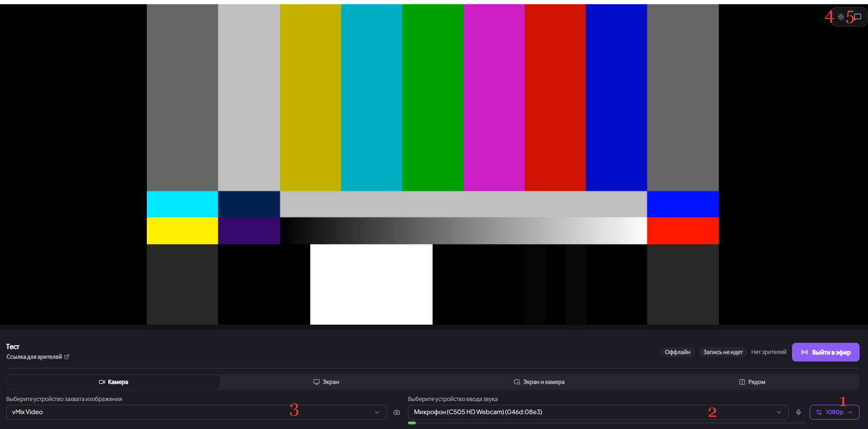Click the Выберите устройство ввода звука label
Image resolution: width=868 pixels, height=429 pixels.
coord(453,399)
